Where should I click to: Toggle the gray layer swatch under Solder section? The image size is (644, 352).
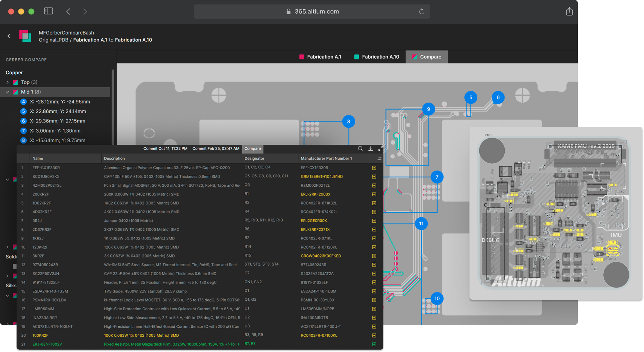15,266
